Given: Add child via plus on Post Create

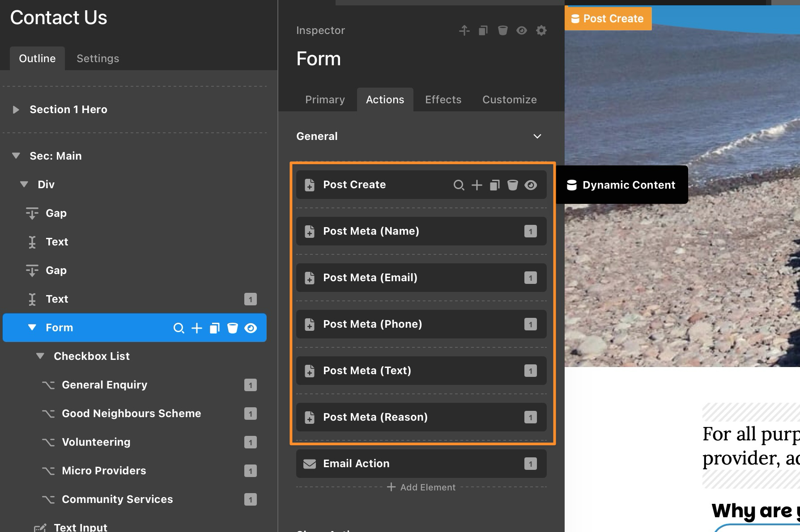Looking at the screenshot, I should point(477,185).
